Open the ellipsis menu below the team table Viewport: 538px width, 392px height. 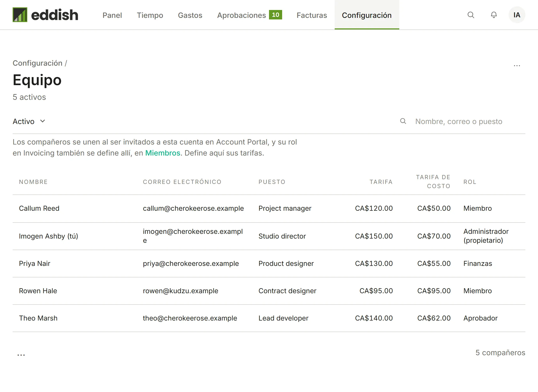point(21,355)
